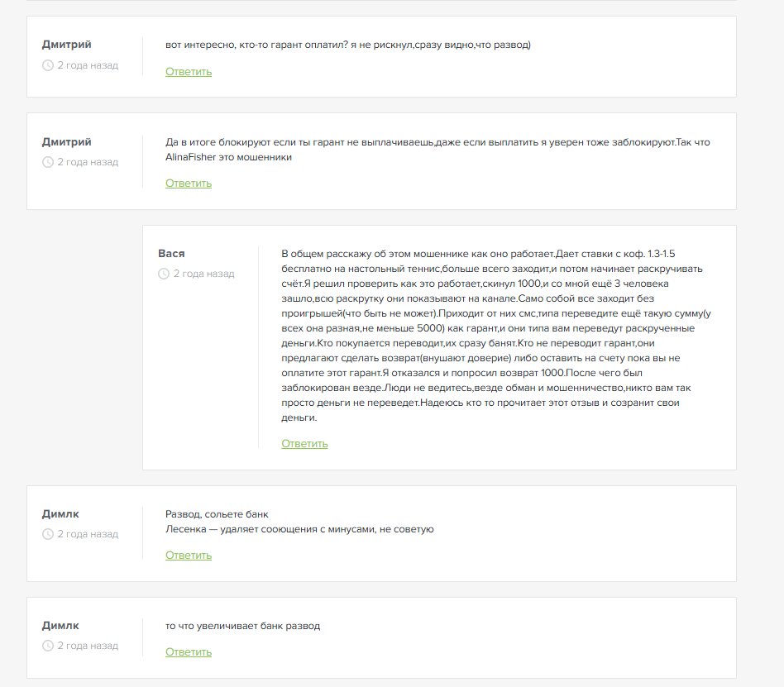This screenshot has width=784, height=687.
Task: Click Ответить under 'то что увеличивает банк развод'
Action: point(189,652)
